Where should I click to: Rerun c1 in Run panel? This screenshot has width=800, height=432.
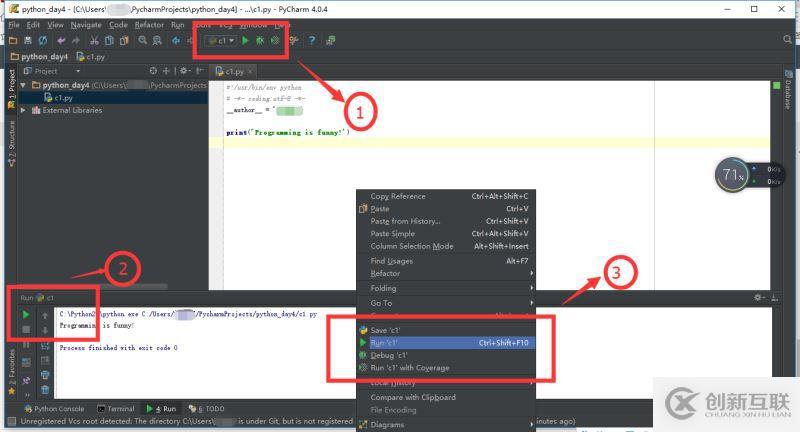point(26,315)
